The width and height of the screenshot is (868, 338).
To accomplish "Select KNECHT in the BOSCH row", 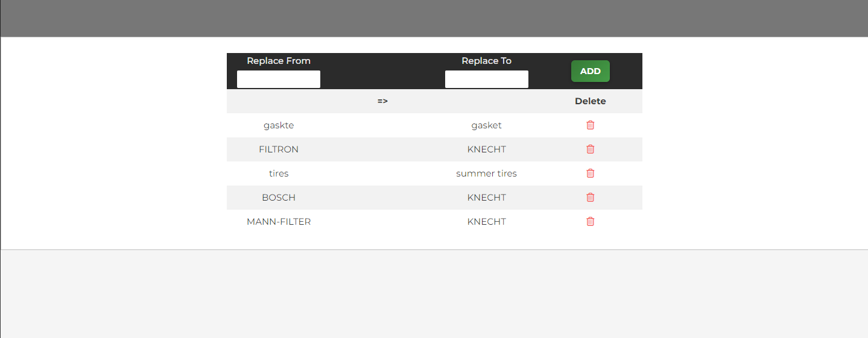I will 486,198.
